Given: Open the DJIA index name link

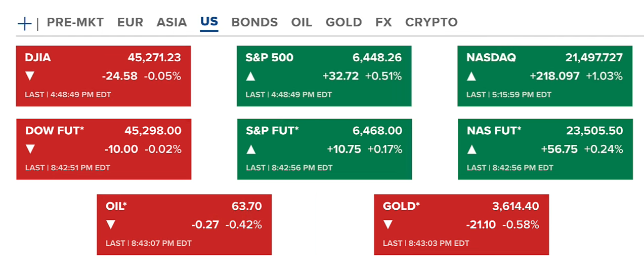Looking at the screenshot, I should coord(38,58).
